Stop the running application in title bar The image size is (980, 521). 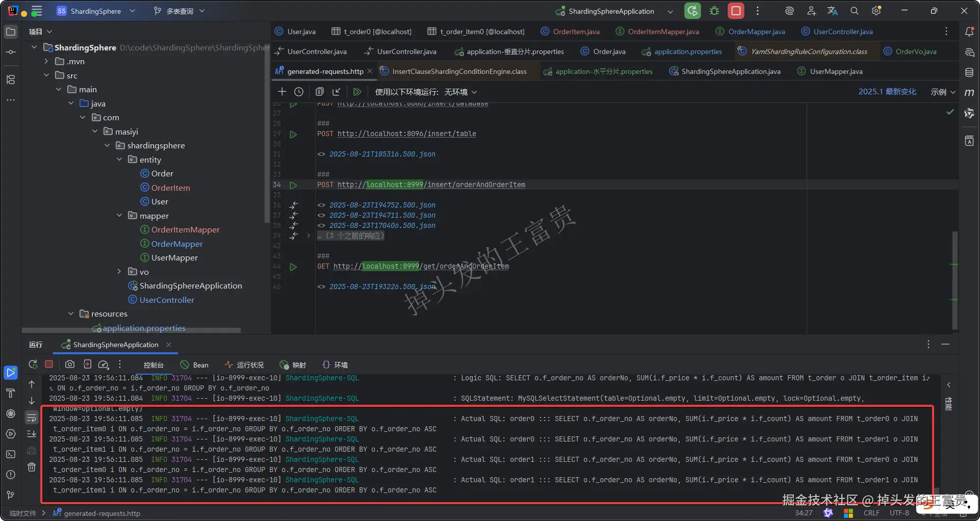point(736,11)
